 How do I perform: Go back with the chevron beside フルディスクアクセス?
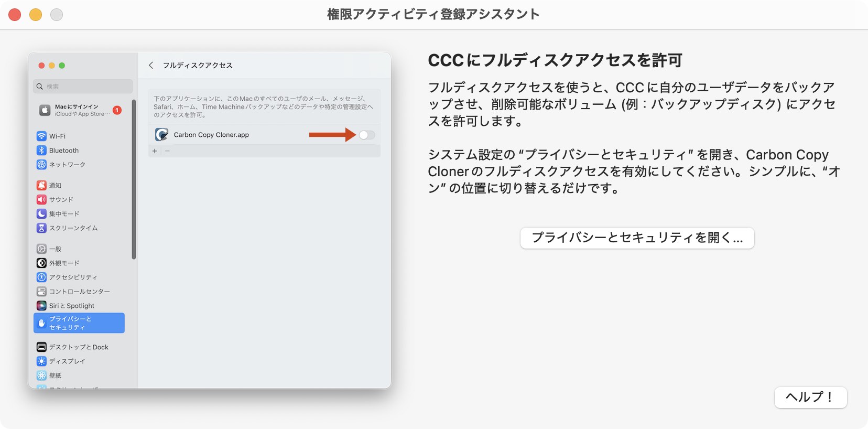coord(151,65)
